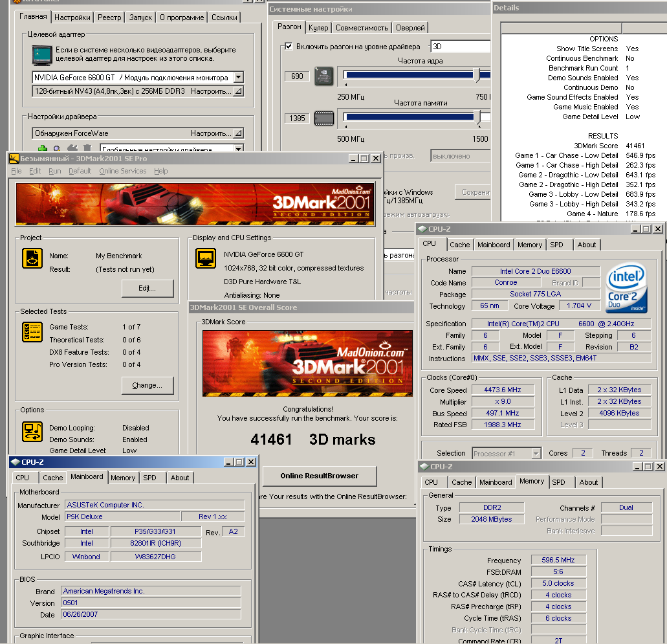
Task: Click the Edit... button in Project
Action: tap(148, 288)
